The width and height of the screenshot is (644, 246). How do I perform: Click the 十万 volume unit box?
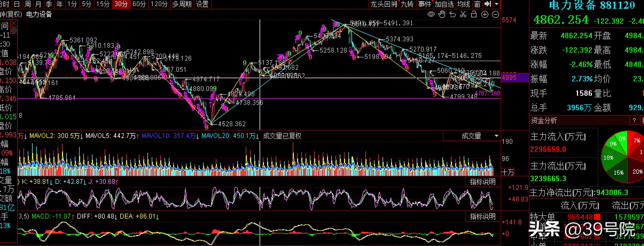[x=508, y=172]
